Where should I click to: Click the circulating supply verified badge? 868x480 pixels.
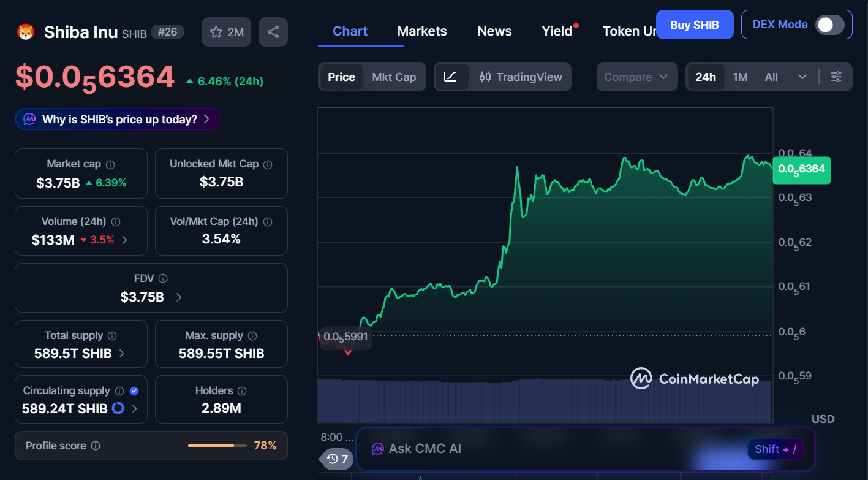tap(135, 391)
